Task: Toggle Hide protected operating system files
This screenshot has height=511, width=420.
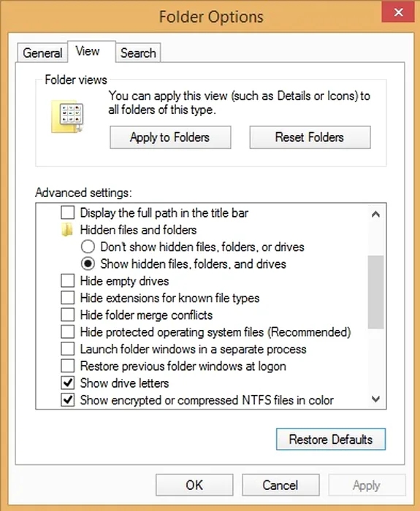Action: point(67,331)
